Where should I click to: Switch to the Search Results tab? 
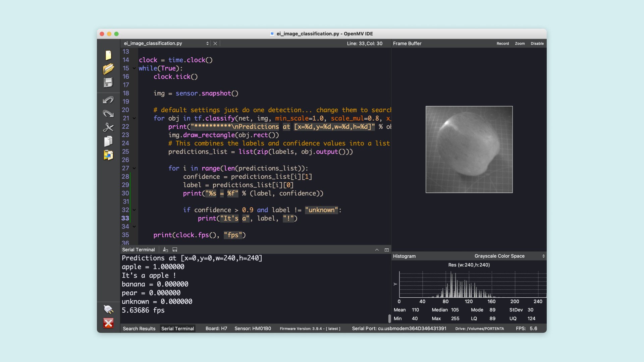click(x=139, y=328)
